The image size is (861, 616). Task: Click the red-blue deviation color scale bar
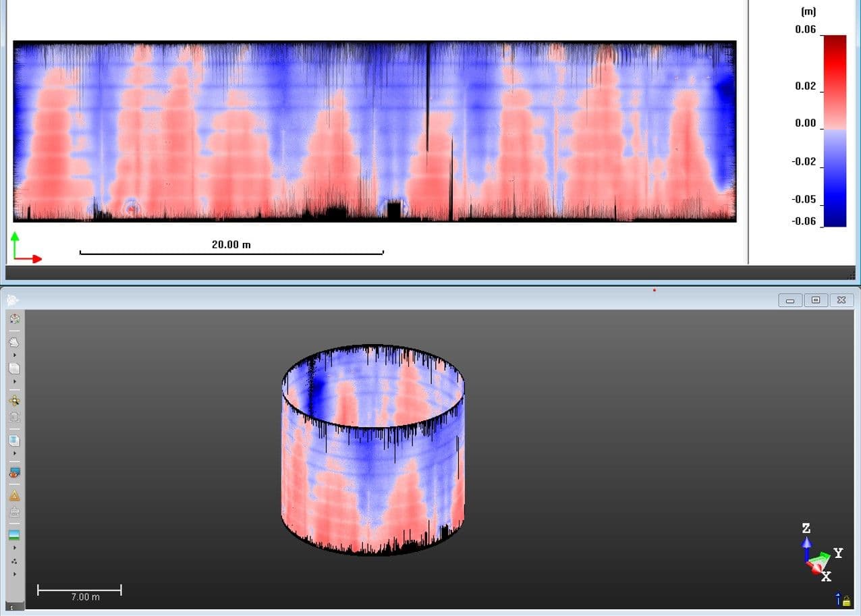[835, 130]
